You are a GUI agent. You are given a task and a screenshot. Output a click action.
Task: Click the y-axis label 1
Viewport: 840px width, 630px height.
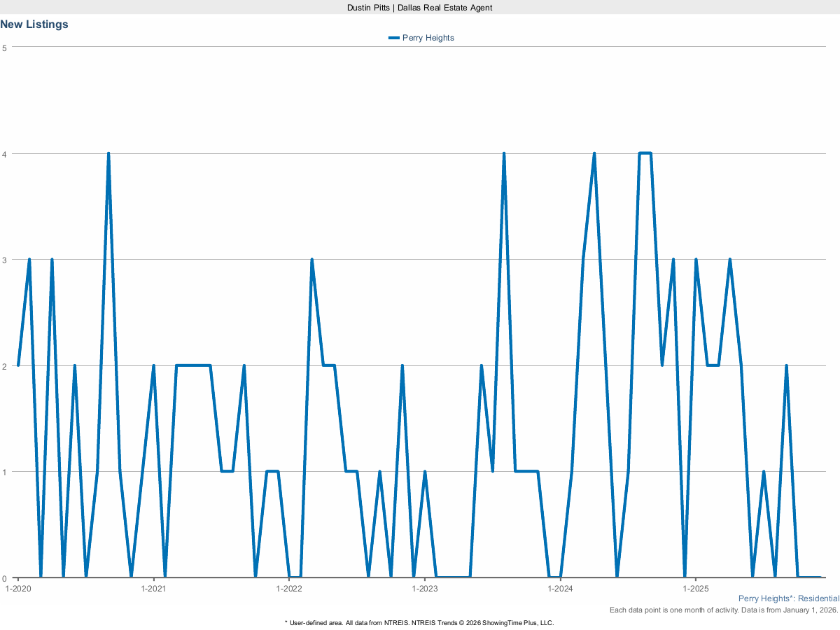(x=4, y=472)
